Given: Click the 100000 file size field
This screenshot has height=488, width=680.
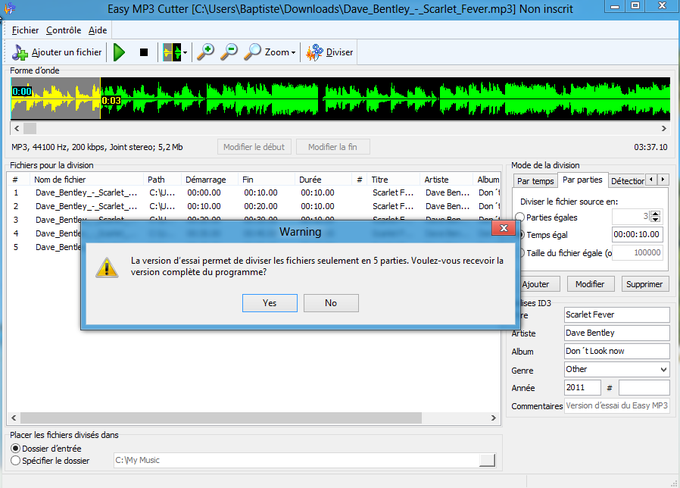Looking at the screenshot, I should coord(637,252).
